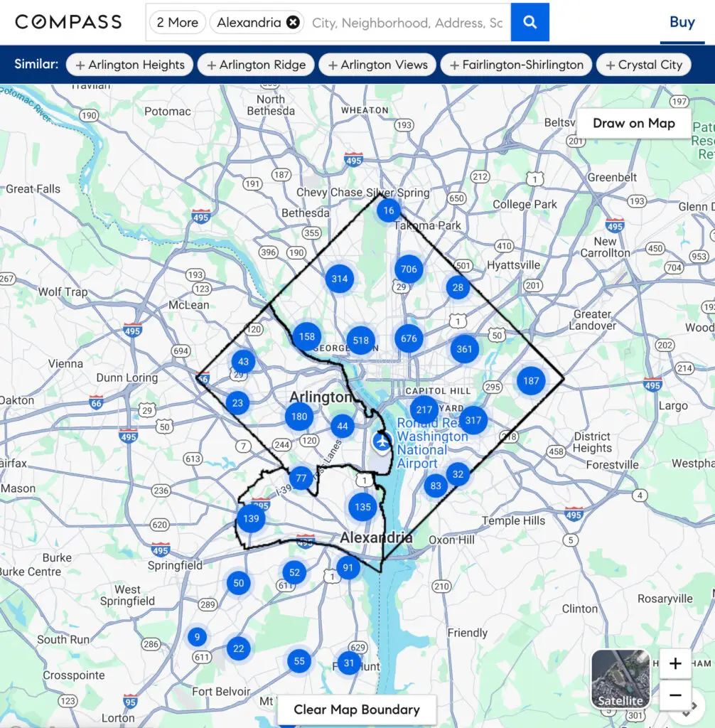Image resolution: width=715 pixels, height=728 pixels.
Task: Zoom in using the plus button
Action: pyautogui.click(x=675, y=664)
